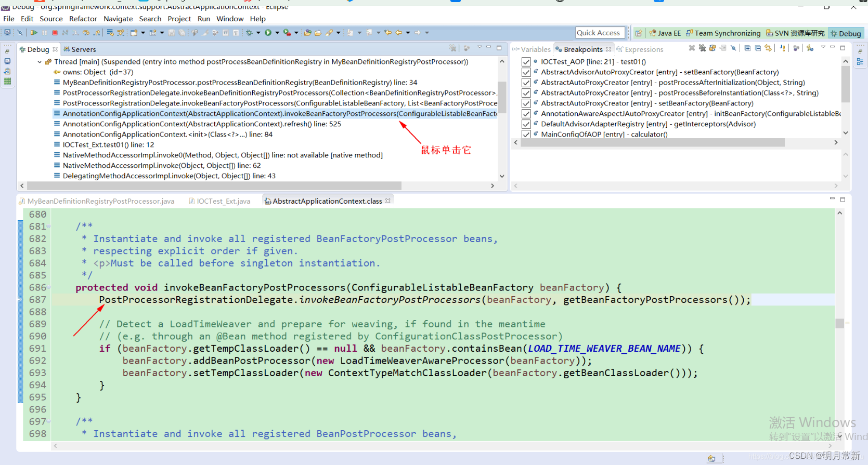This screenshot has height=465, width=868.
Task: Click the Use Step Filters icon
Action: (x=120, y=33)
